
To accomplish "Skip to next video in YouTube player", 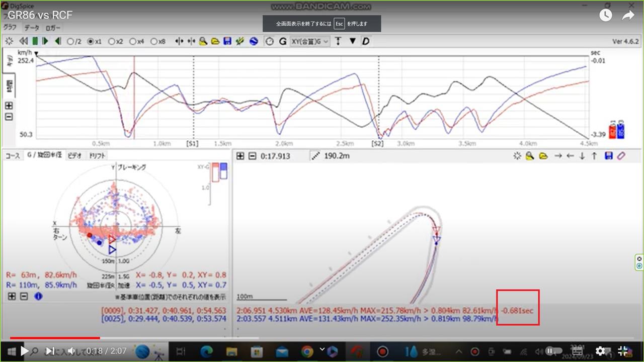I will point(50,351).
